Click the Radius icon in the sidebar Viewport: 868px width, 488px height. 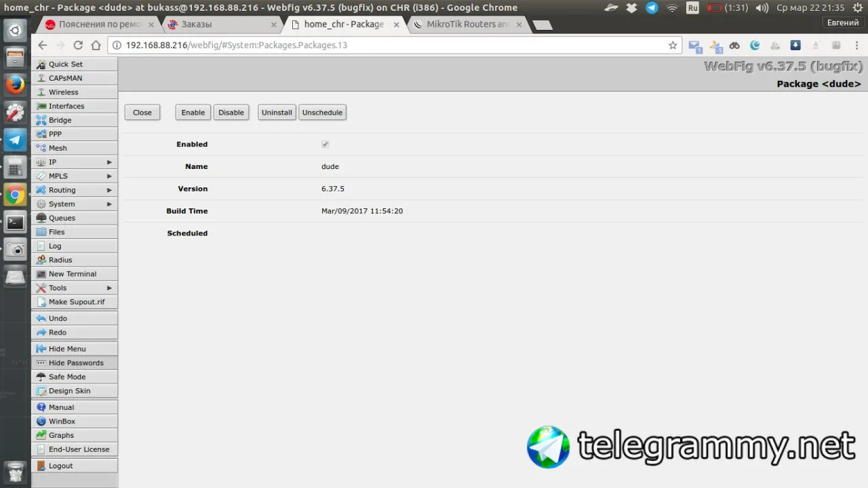click(41, 260)
